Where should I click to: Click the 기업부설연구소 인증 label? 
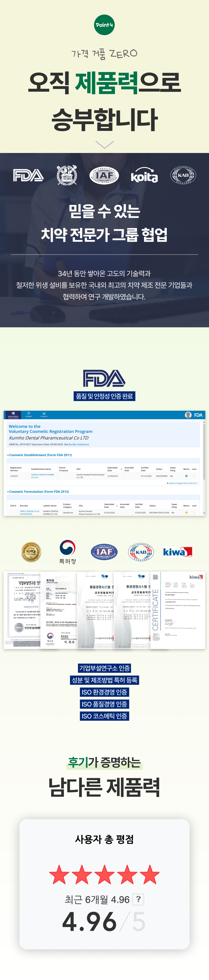[104, 668]
